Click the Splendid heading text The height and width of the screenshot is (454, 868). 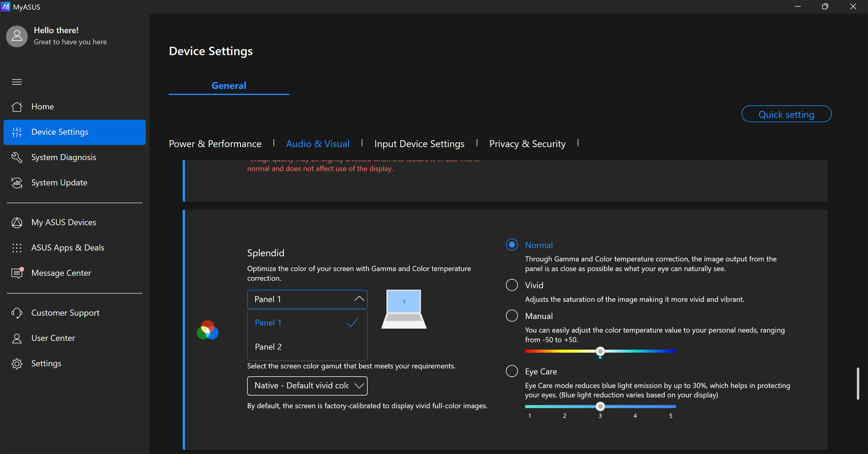(x=265, y=253)
